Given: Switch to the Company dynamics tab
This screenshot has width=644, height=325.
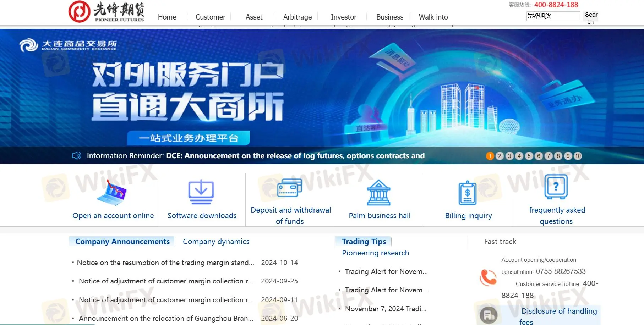Looking at the screenshot, I should click(216, 242).
